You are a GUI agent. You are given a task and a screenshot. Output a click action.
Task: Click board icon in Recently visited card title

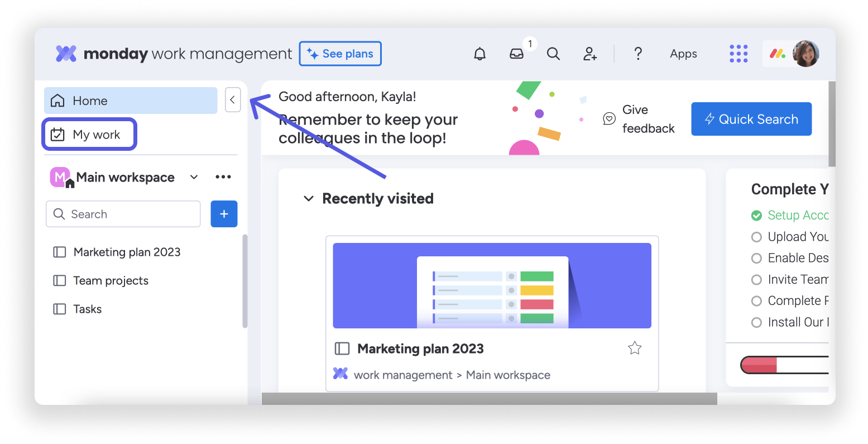[x=342, y=348]
